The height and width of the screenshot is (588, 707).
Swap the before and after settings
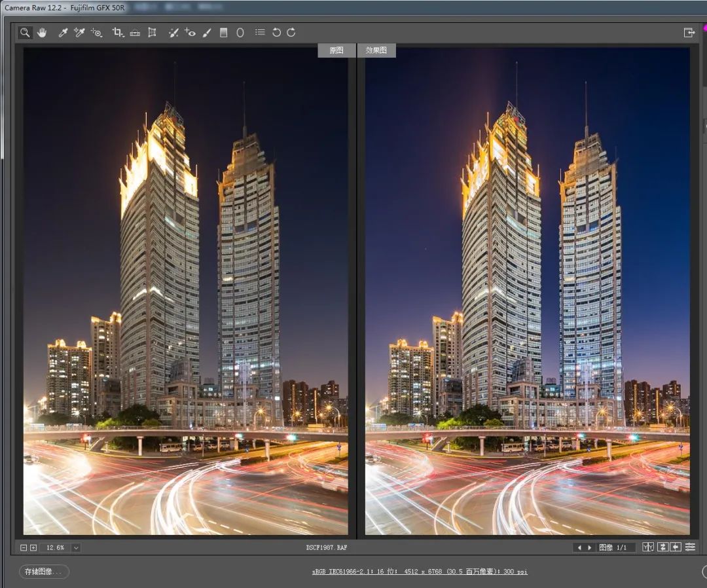[x=662, y=547]
